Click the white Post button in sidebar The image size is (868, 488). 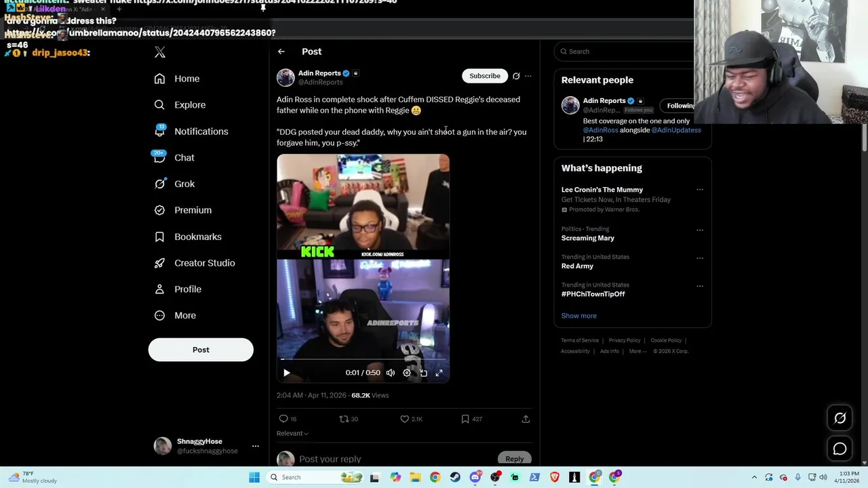coord(201,350)
